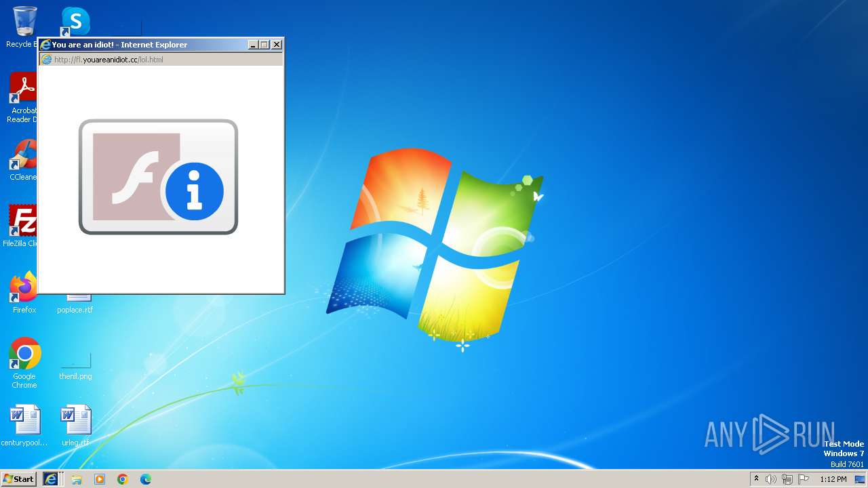Open Microsoft Edge from the taskbar
The height and width of the screenshot is (488, 868).
146,479
